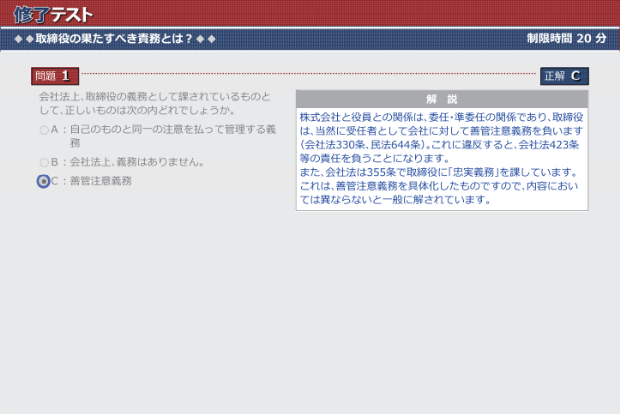Click the 問題 1 label

coord(55,76)
